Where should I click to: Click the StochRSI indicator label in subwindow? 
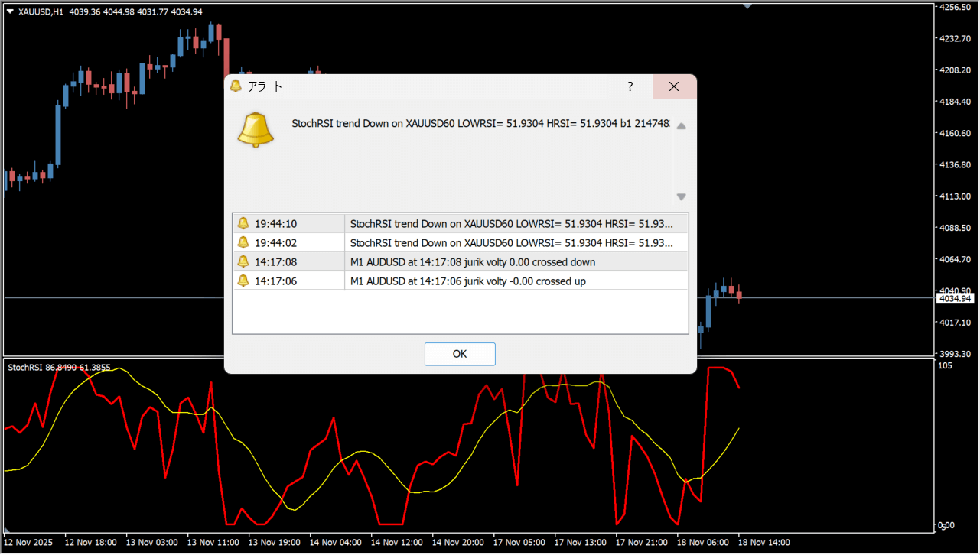tap(59, 368)
